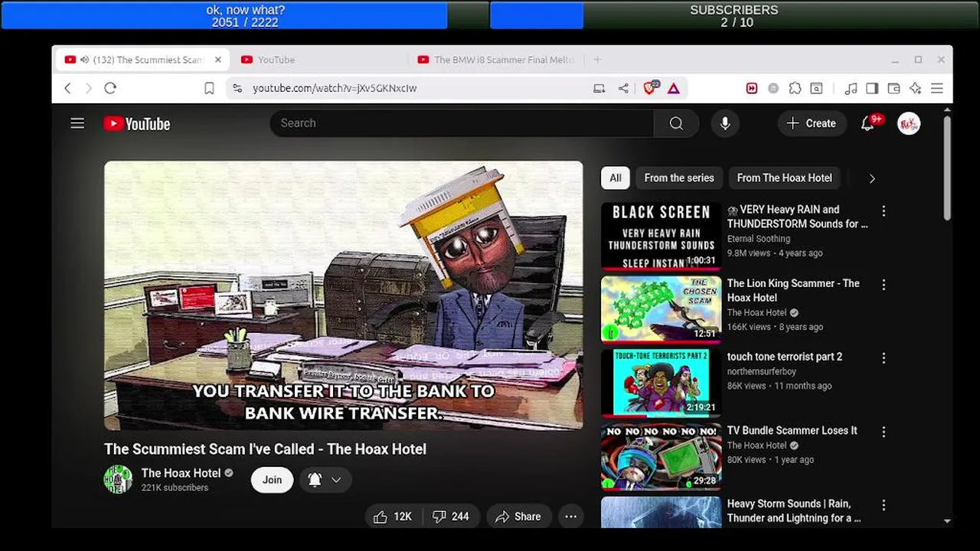The image size is (980, 551).
Task: Open the Leo AI sparkle icon
Action: click(x=915, y=88)
